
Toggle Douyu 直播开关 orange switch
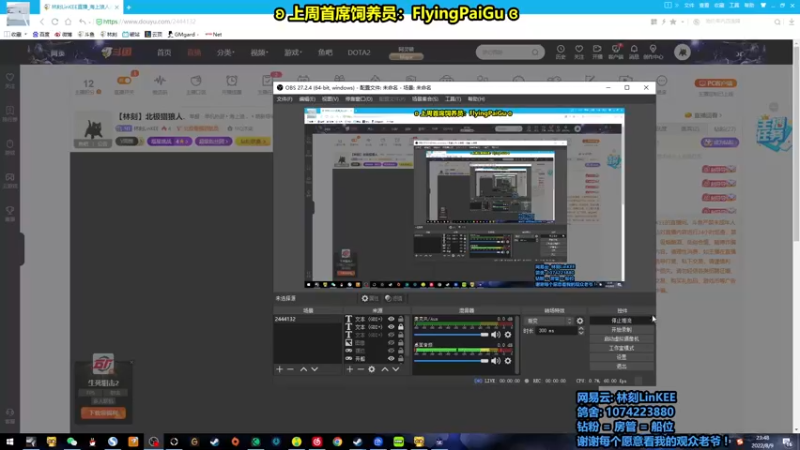tap(124, 81)
